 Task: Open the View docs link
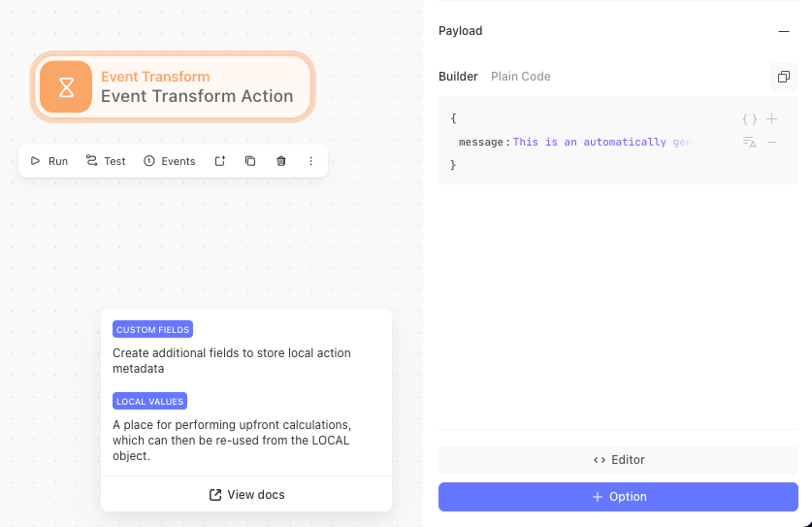(246, 495)
